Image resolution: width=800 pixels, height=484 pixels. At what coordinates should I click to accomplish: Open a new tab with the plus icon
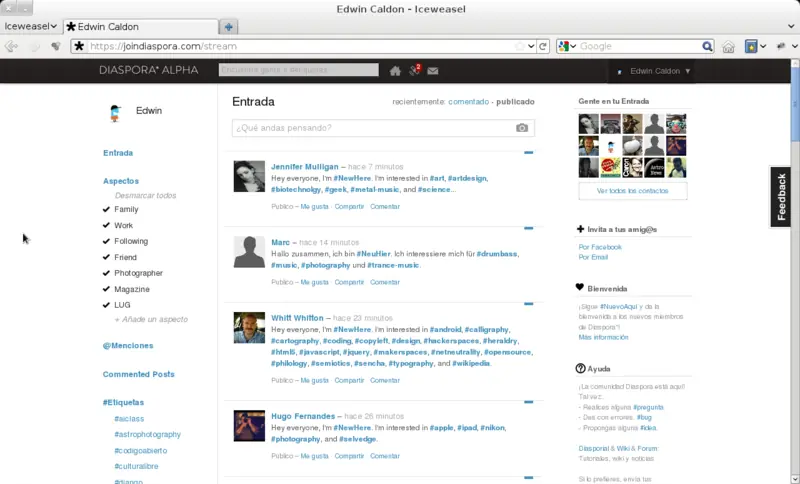click(229, 27)
